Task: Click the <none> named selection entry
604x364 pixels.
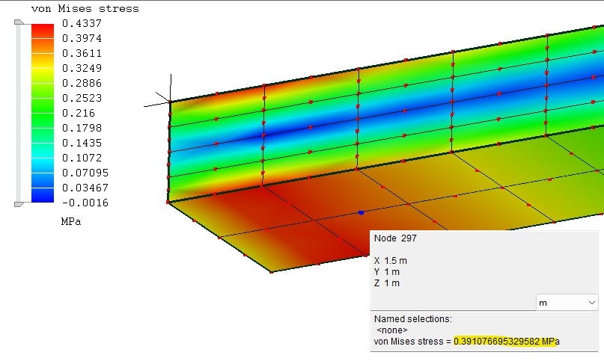Action: pyautogui.click(x=392, y=330)
